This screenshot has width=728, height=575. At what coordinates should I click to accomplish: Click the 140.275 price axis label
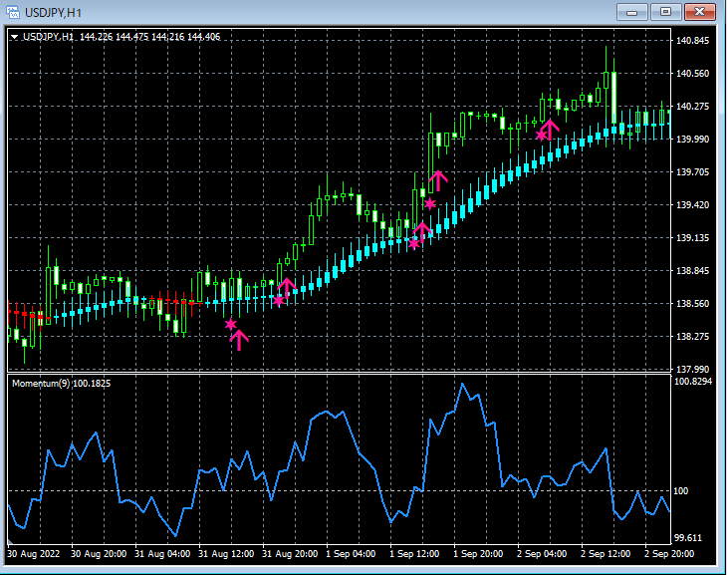pyautogui.click(x=693, y=107)
